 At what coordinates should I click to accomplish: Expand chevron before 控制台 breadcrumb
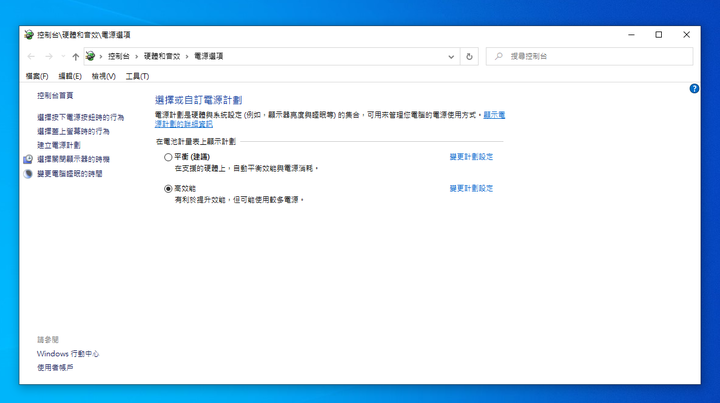tap(101, 56)
